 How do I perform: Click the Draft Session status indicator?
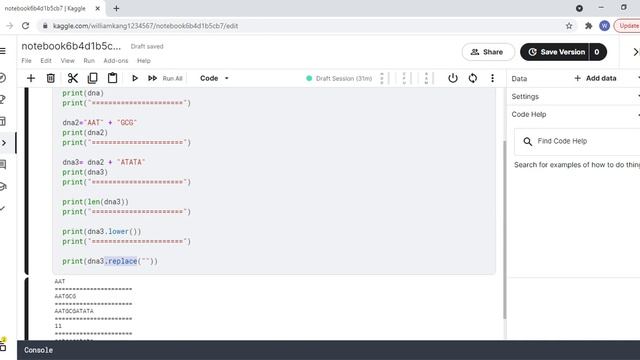tap(339, 78)
